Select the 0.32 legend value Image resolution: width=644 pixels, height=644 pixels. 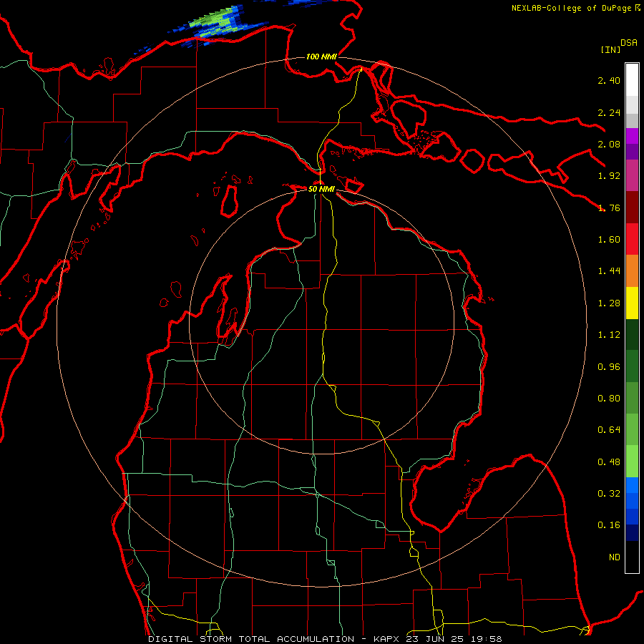[x=609, y=494]
